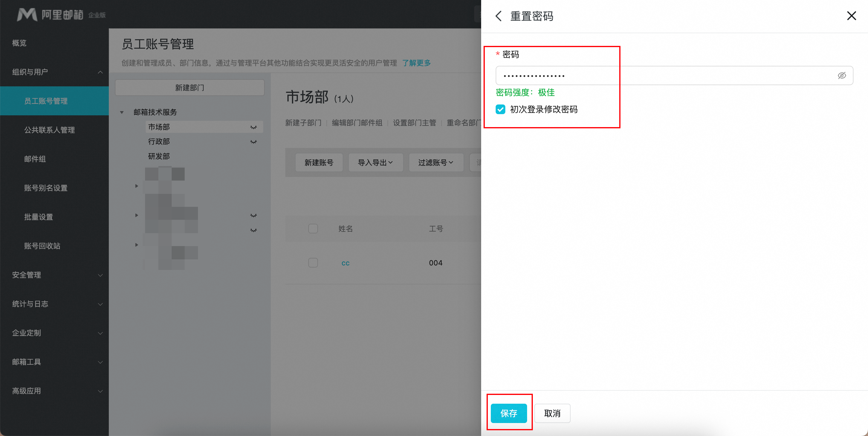Close the reset password panel

coord(851,16)
